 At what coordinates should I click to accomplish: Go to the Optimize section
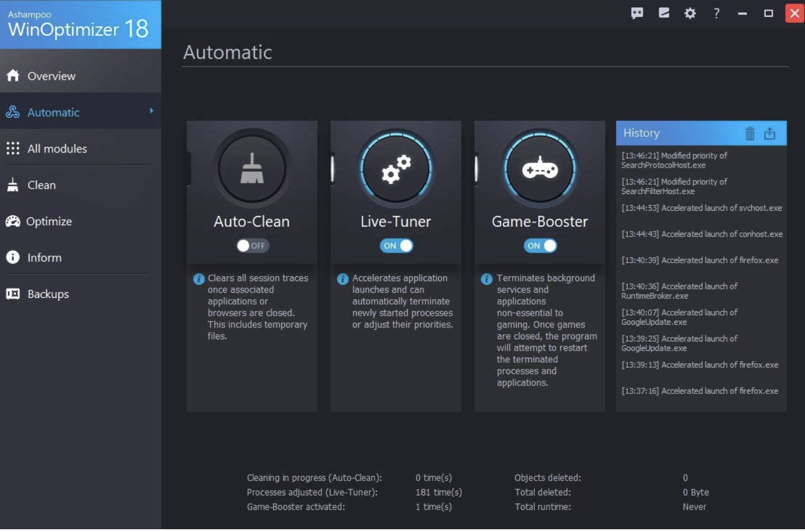(x=80, y=221)
